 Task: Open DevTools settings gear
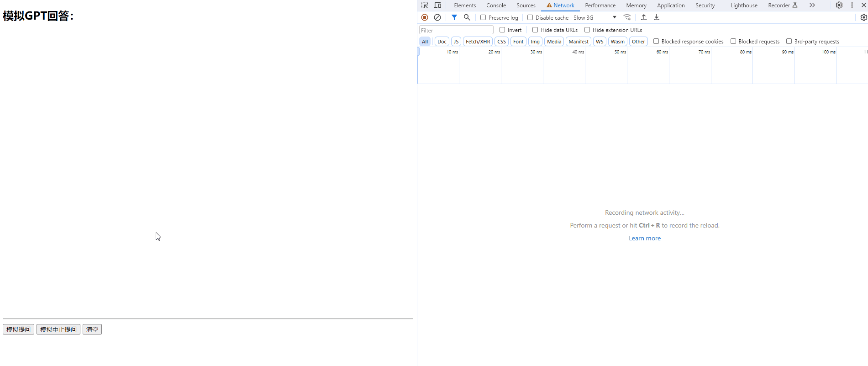coord(839,5)
